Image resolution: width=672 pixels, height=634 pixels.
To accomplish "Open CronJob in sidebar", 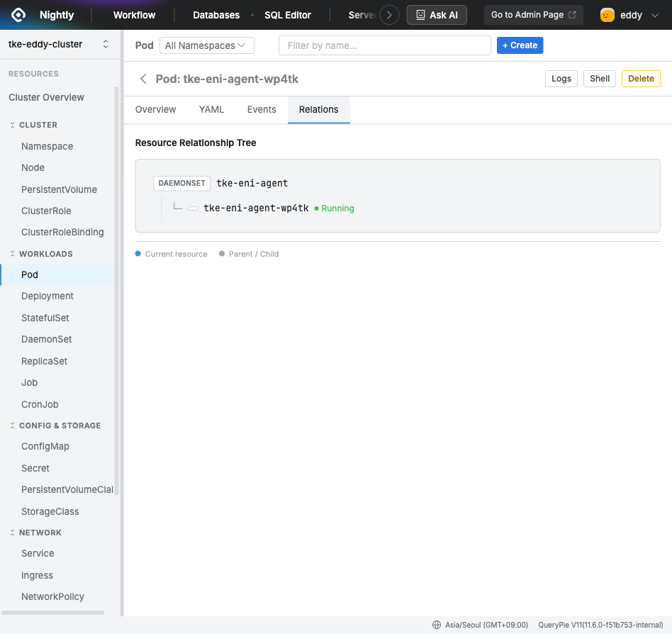I will click(40, 405).
